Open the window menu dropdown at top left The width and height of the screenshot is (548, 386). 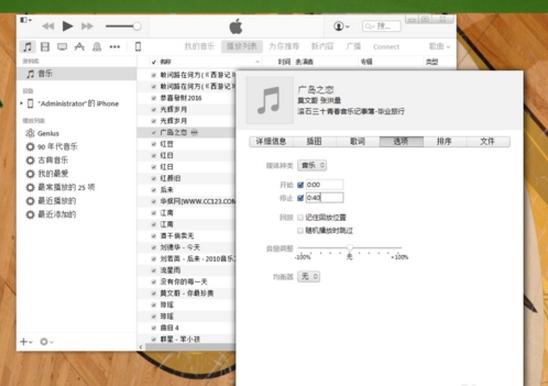point(26,20)
